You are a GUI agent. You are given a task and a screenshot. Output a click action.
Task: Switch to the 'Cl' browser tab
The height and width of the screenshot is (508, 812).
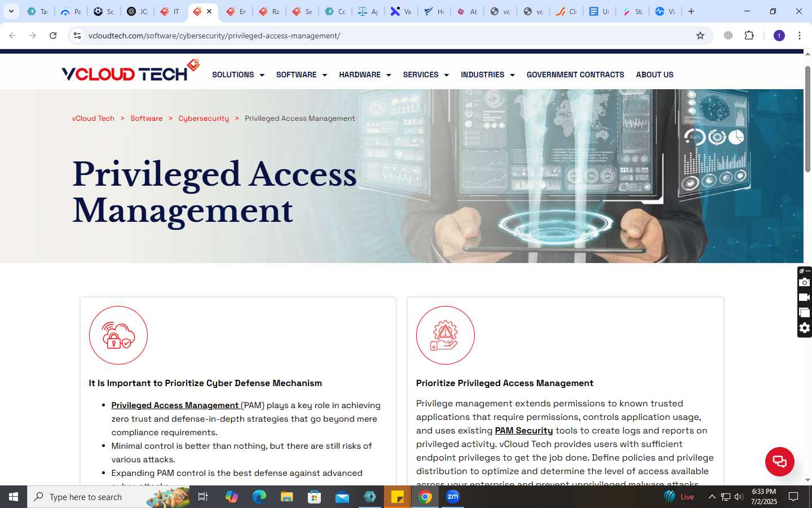[x=566, y=11]
